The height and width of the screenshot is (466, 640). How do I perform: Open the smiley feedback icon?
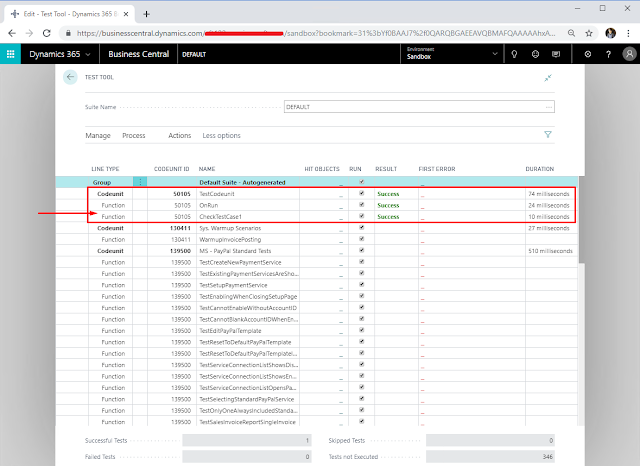click(x=535, y=54)
